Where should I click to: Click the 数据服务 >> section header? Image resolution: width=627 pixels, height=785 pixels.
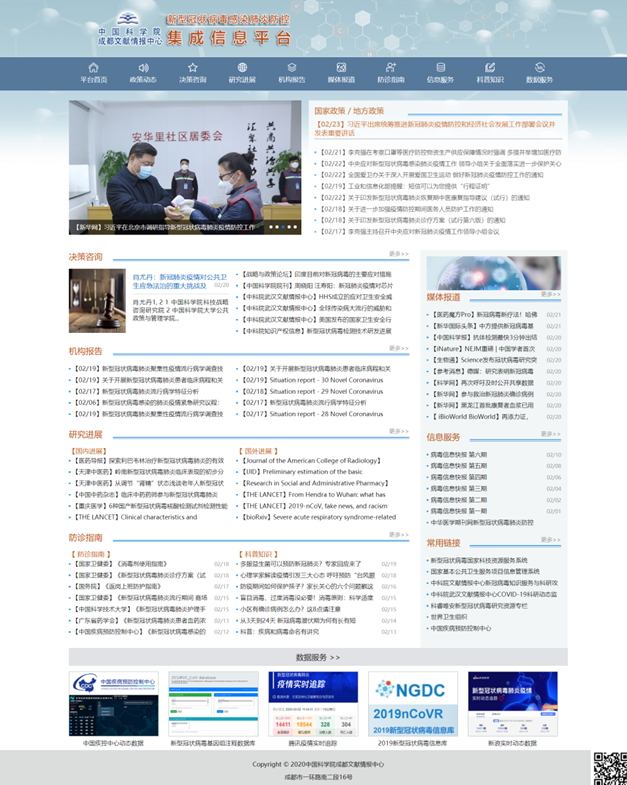(318, 657)
